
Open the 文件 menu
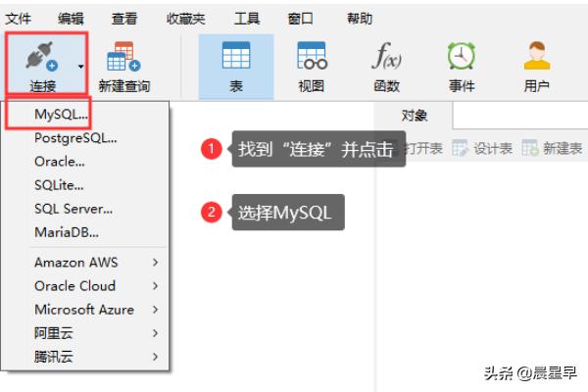(18, 19)
